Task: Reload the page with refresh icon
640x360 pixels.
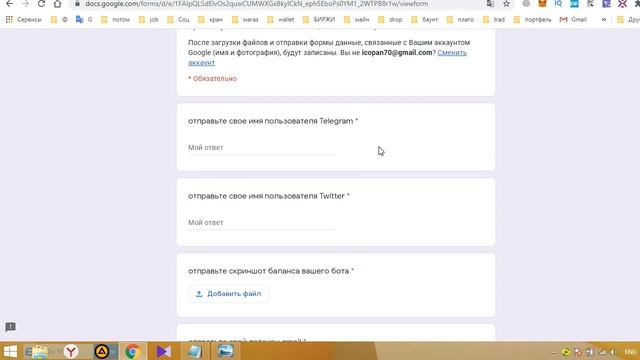Action: click(41, 4)
